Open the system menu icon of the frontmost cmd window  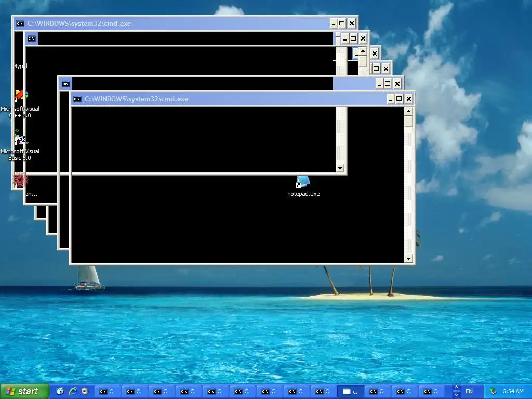(x=77, y=99)
